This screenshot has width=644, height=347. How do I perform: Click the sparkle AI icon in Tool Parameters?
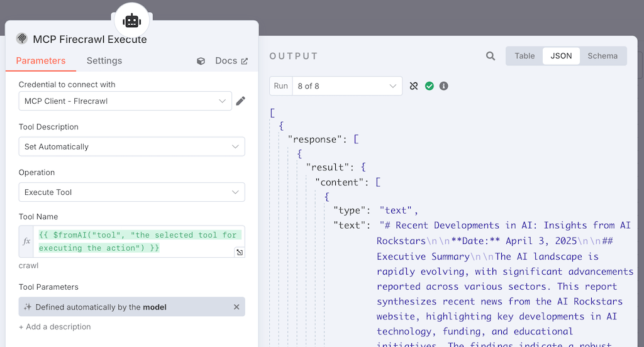click(28, 307)
